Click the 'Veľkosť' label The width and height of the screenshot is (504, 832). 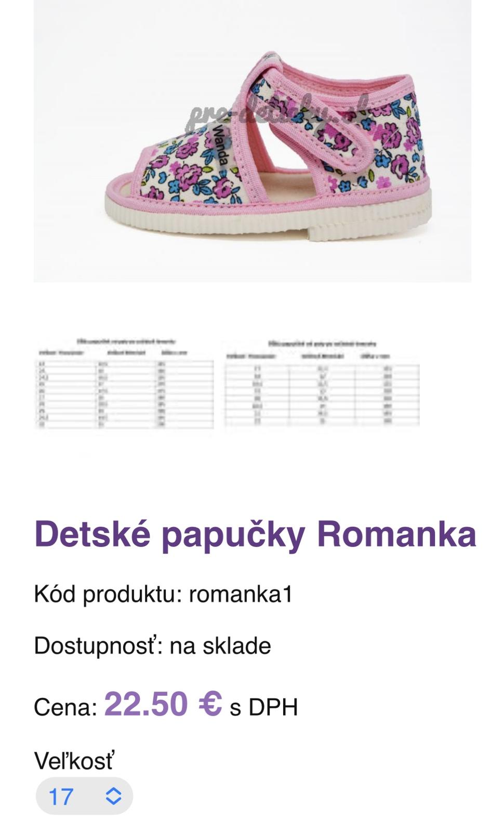[74, 761]
